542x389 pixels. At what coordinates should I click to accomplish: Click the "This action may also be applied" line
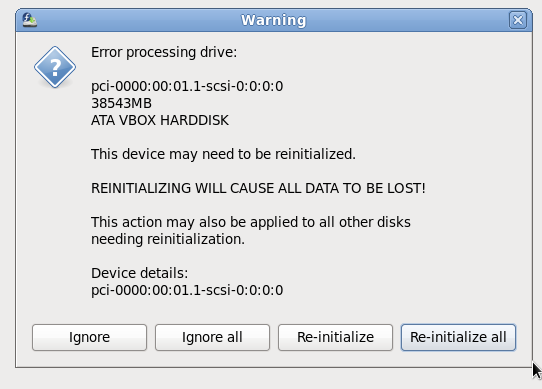point(251,222)
